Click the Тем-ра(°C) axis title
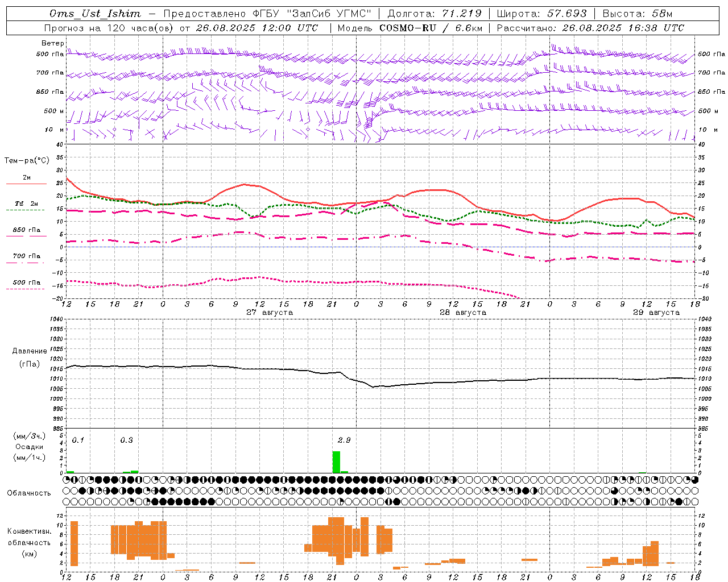Screen dimensions: 728x582 coord(27,161)
